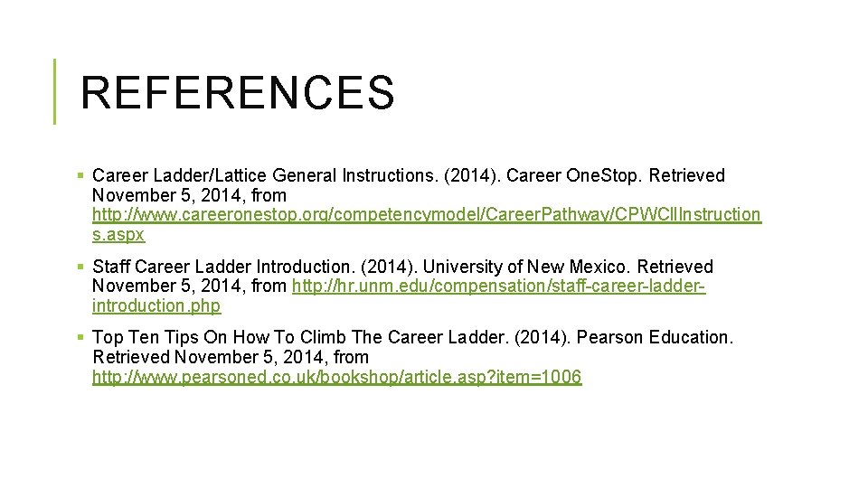The height and width of the screenshot is (488, 868).
Task: Select the bullet marker before Staff Career Ladder
Action: (x=80, y=267)
